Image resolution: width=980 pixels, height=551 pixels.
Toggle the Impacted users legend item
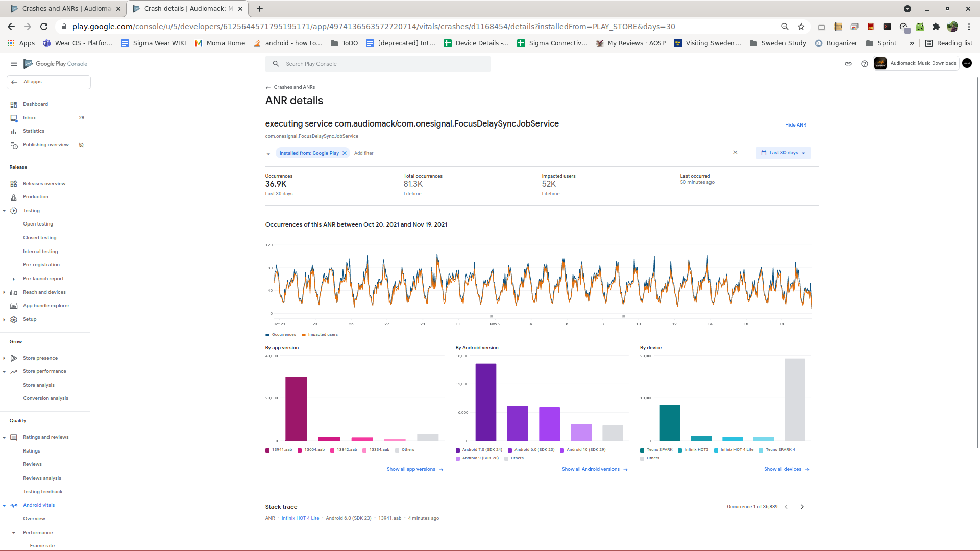pyautogui.click(x=320, y=335)
